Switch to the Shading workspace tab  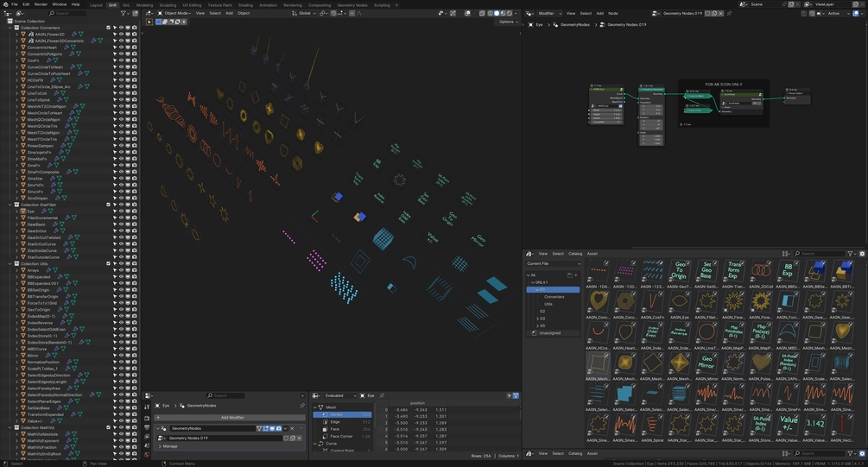(245, 5)
